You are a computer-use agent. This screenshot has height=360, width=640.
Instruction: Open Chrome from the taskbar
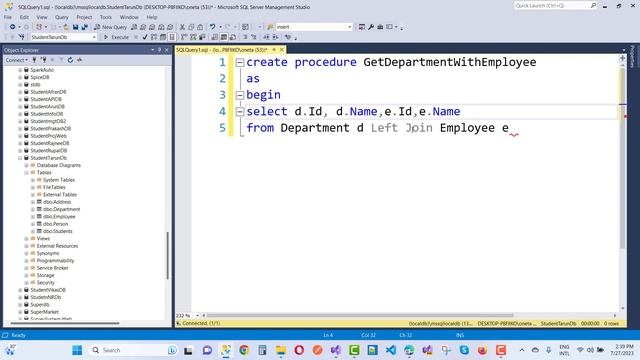coord(244,350)
